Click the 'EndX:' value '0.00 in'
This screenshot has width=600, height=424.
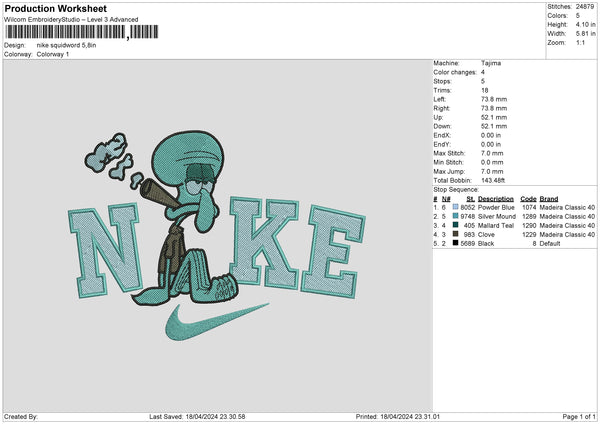coord(491,135)
